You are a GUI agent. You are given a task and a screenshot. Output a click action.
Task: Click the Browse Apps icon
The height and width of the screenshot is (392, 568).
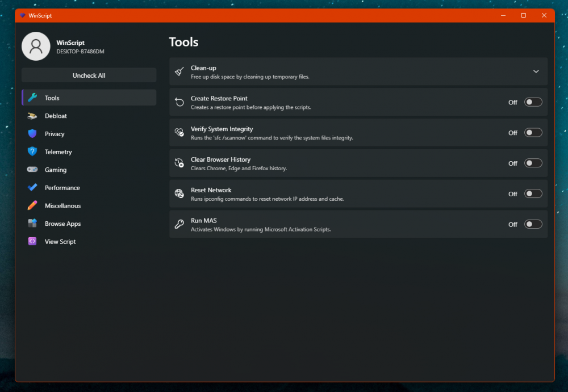pyautogui.click(x=32, y=224)
